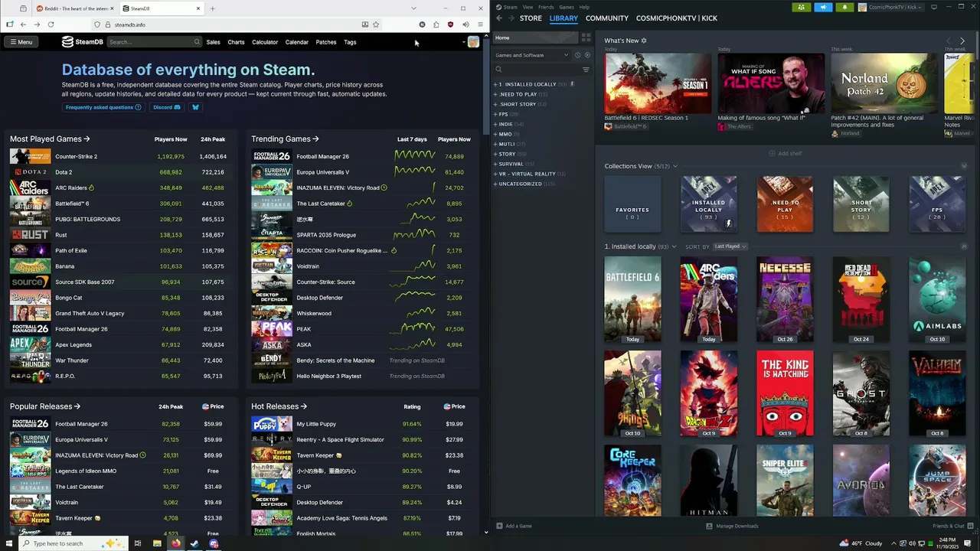Open Steam Store tab

click(531, 18)
